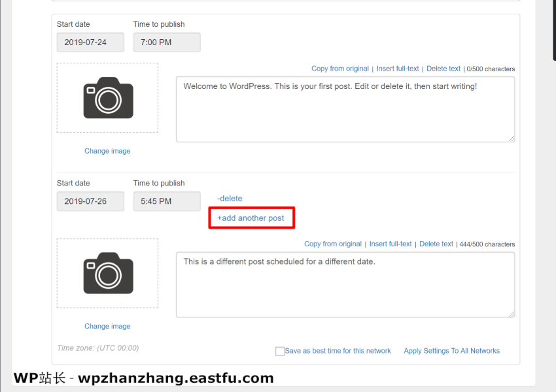Click Insert full-text for the first post
556x392 pixels.
398,69
